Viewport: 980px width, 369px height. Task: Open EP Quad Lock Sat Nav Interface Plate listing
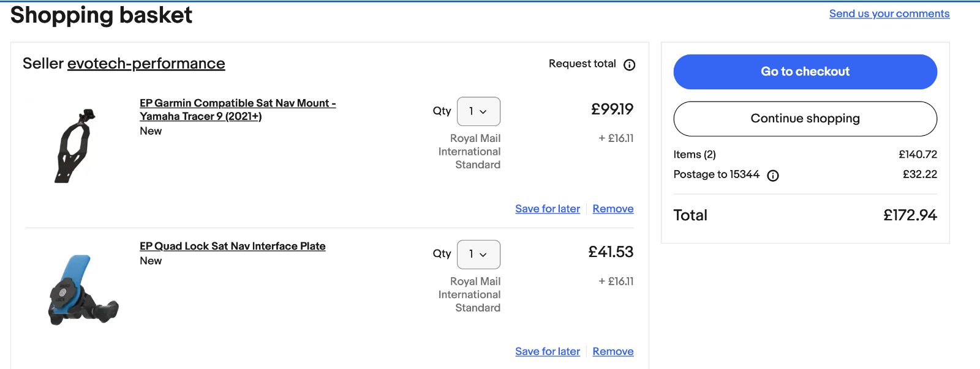coord(233,246)
